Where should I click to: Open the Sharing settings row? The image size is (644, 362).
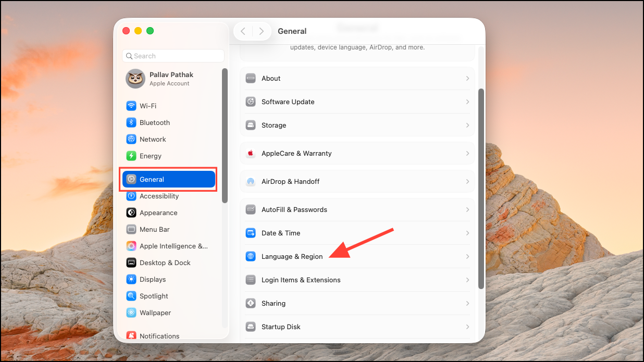[357, 303]
